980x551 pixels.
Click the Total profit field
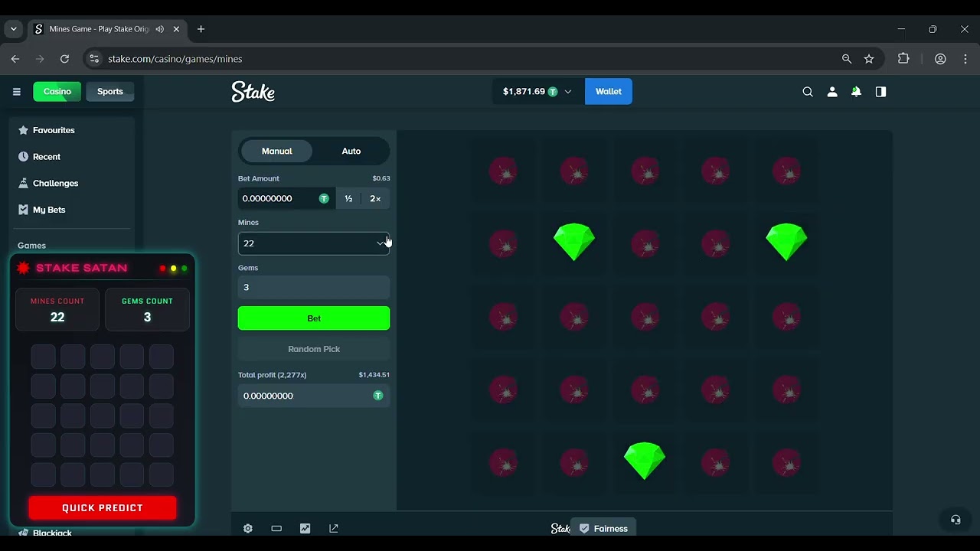[314, 396]
